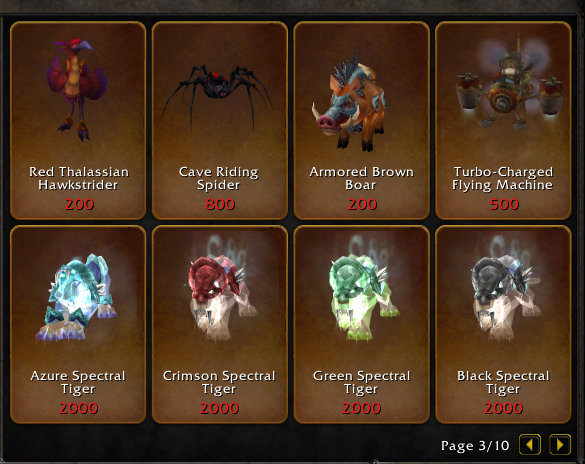Go to the previous page arrow

coord(530,444)
